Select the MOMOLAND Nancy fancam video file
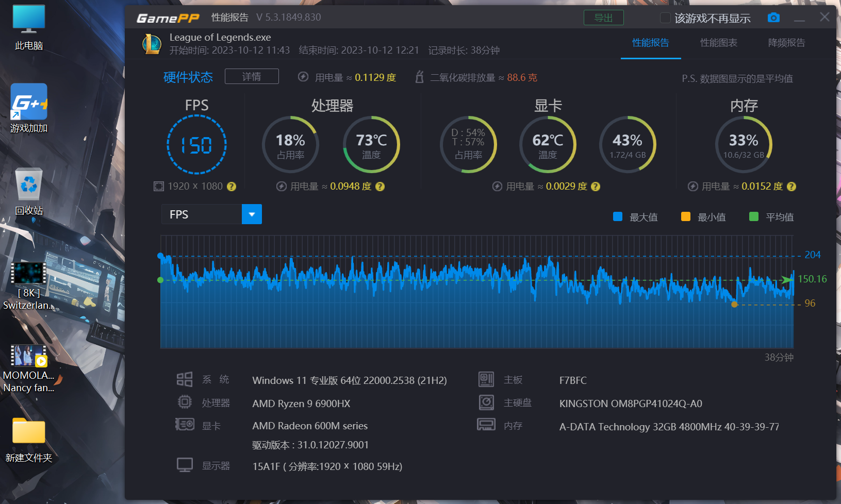Viewport: 841px width, 504px height. coord(29,368)
